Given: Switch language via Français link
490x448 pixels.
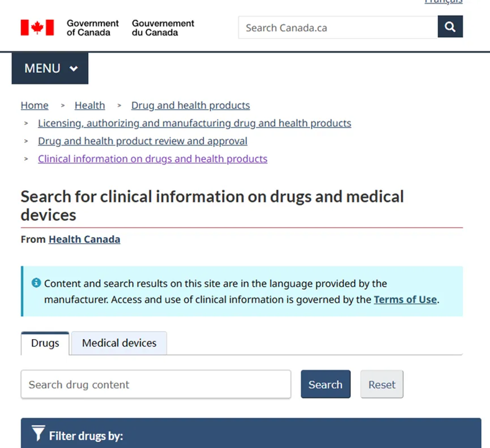Looking at the screenshot, I should click(444, 2).
